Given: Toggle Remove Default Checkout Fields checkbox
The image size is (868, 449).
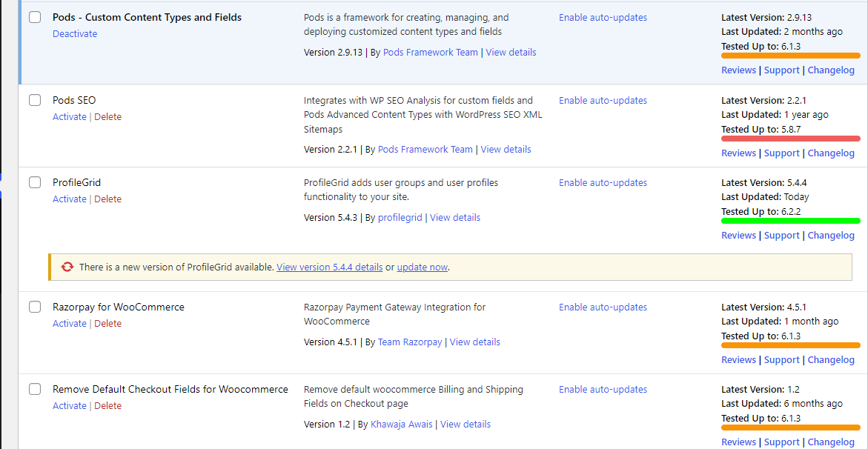Looking at the screenshot, I should [35, 389].
